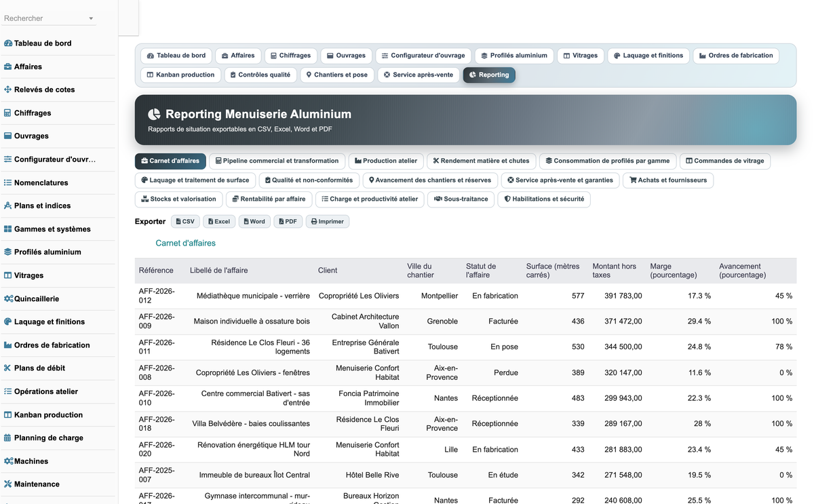This screenshot has width=814, height=504.
Task: Click the Chiffrages calculator icon in sidebar
Action: point(8,113)
